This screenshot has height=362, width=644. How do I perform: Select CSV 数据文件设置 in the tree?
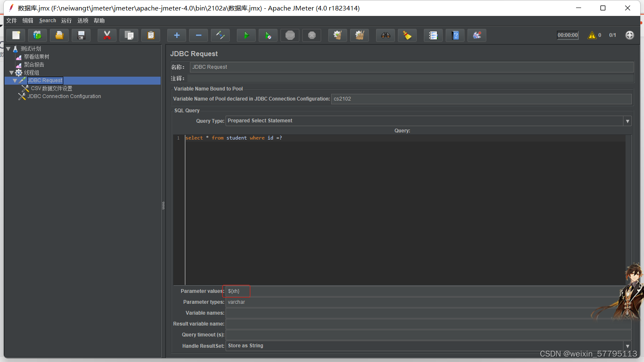(52, 88)
